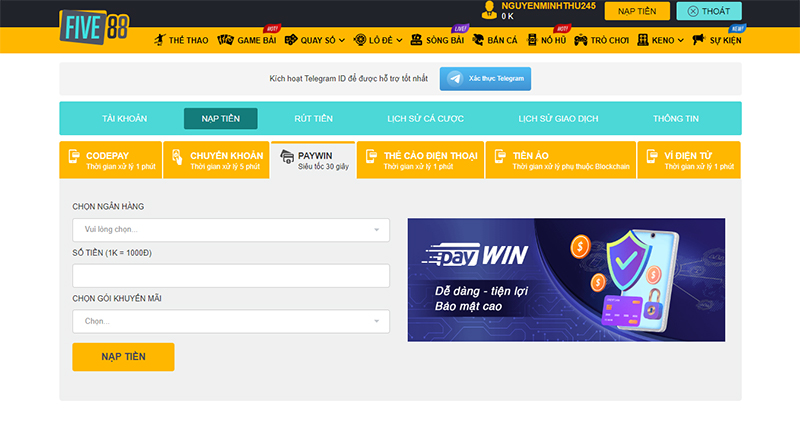Click username NGUYENMINHTHU245
The width and height of the screenshot is (800, 430).
pyautogui.click(x=548, y=6)
